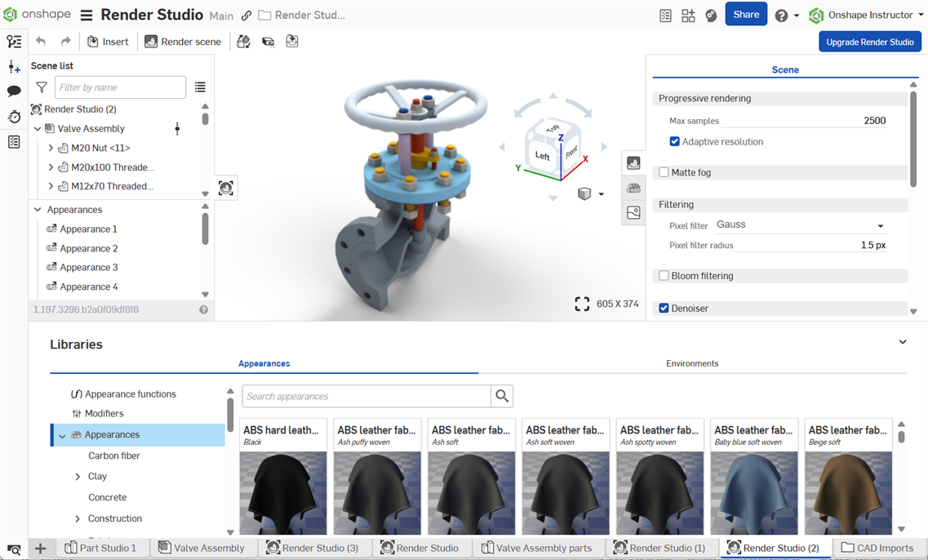Open the Onshape Instructor account menu

pyautogui.click(x=866, y=16)
